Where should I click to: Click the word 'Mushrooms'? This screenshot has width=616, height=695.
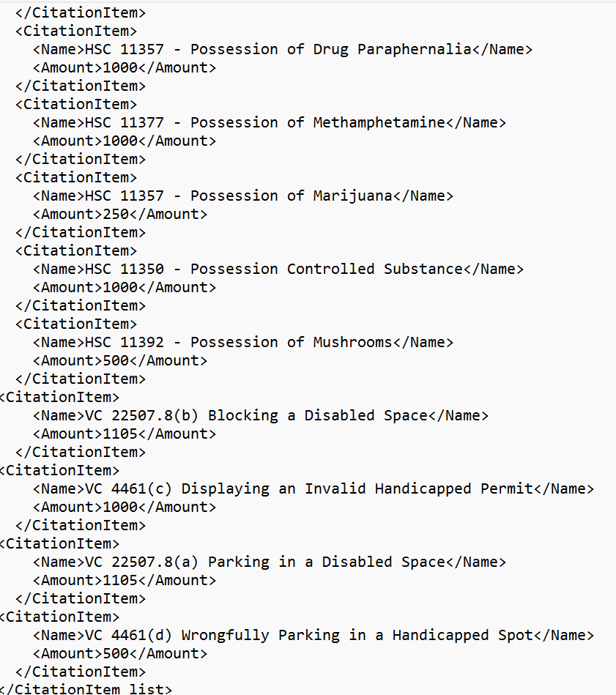[352, 342]
